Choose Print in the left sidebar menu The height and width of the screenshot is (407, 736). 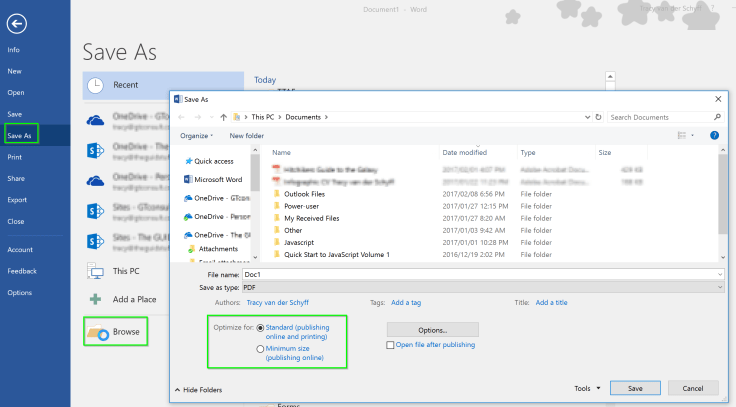(15, 157)
